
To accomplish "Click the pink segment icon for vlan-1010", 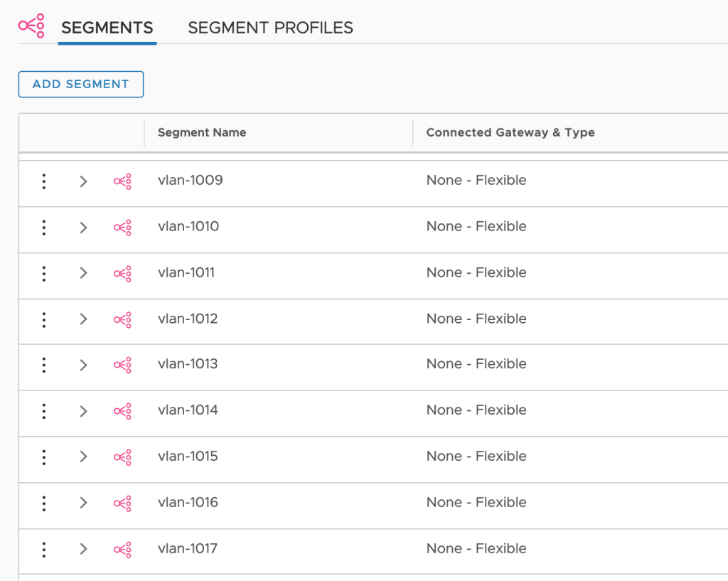I will coord(122,228).
